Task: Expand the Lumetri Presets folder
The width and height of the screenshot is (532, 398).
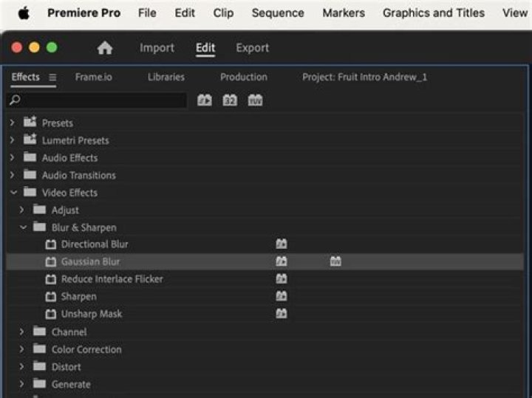Action: click(13, 140)
